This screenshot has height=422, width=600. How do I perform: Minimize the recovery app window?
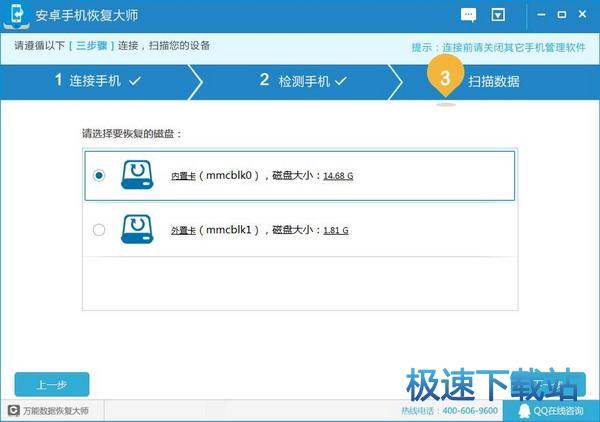pos(541,15)
